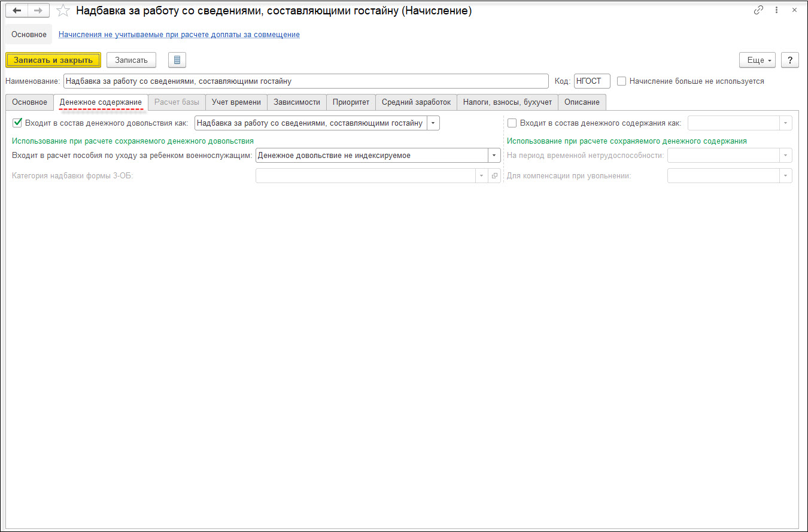Enable Входит в состав денежного содержания как
This screenshot has width=808, height=532.
tap(512, 123)
